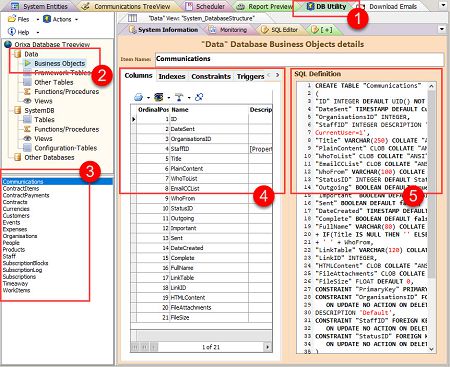Image resolution: width=450 pixels, height=367 pixels.
Task: Select Customers in the object list
Action: [16, 216]
